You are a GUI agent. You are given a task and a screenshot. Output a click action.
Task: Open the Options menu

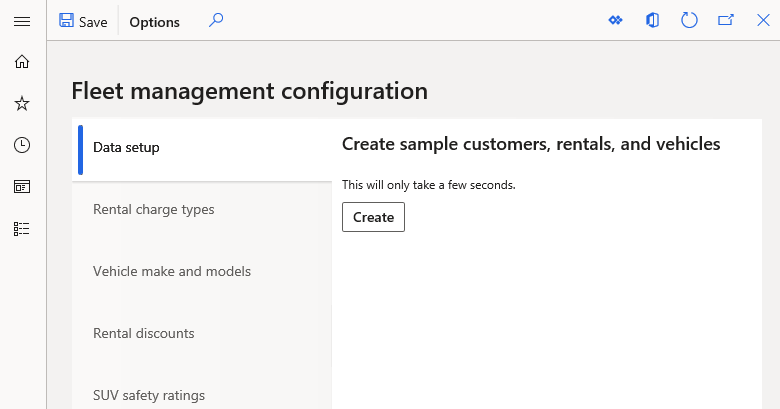point(154,22)
